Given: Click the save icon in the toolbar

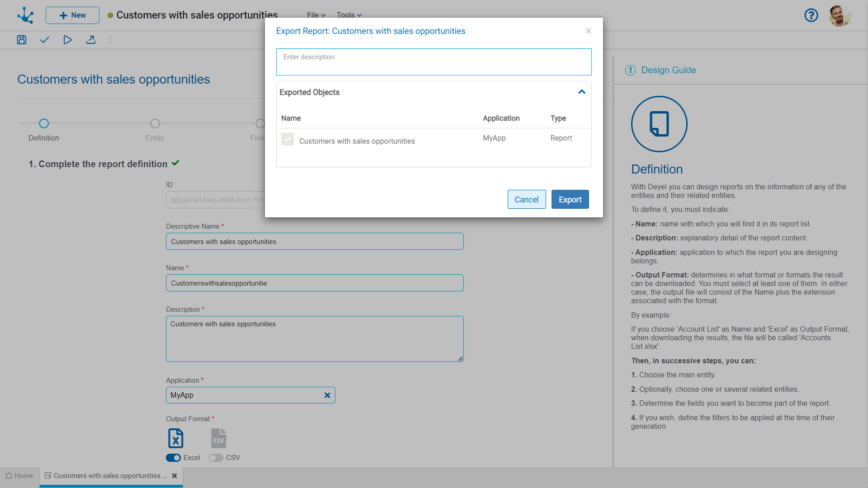Looking at the screenshot, I should [x=21, y=40].
